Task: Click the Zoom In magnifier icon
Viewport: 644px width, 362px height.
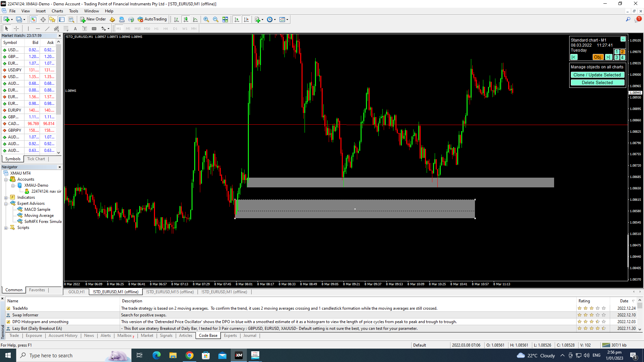Action: [x=206, y=19]
